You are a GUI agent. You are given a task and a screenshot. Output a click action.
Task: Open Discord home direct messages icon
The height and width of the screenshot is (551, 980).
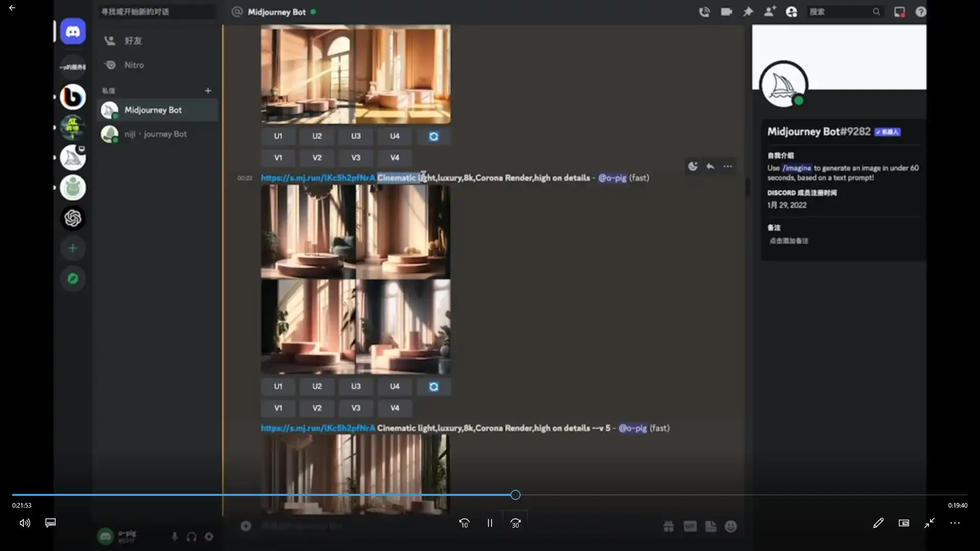coord(73,32)
